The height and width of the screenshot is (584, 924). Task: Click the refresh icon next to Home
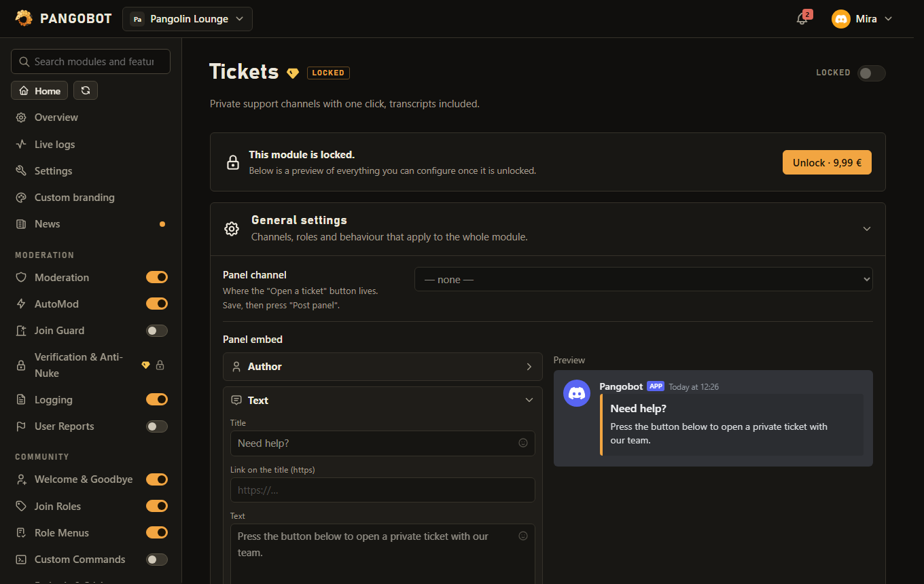pyautogui.click(x=86, y=90)
